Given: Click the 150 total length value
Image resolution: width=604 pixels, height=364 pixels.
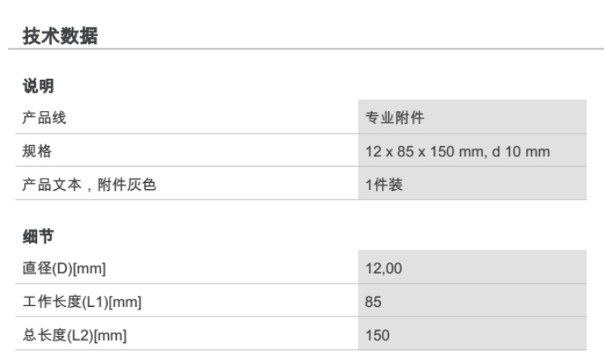Looking at the screenshot, I should pyautogui.click(x=377, y=335).
